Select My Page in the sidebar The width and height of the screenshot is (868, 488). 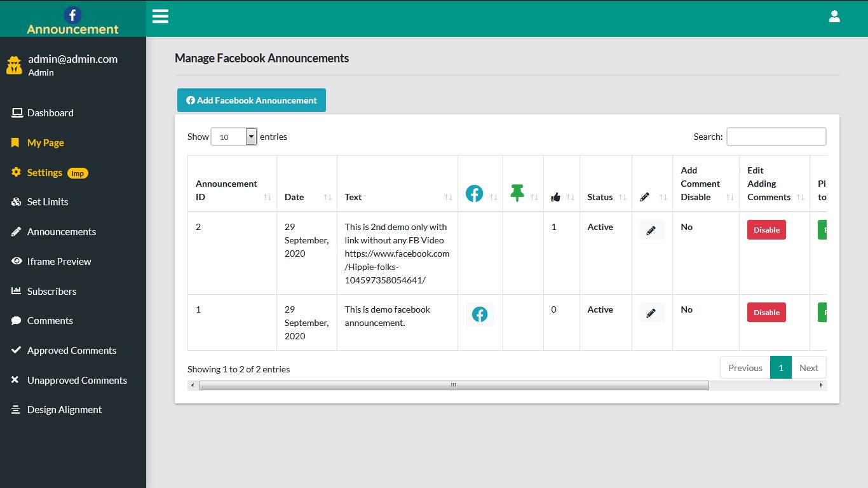44,142
